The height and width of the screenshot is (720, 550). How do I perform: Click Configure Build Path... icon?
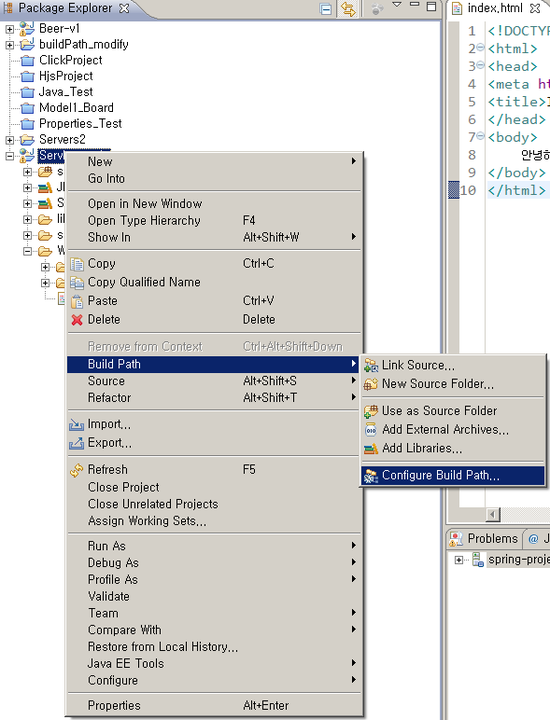370,476
